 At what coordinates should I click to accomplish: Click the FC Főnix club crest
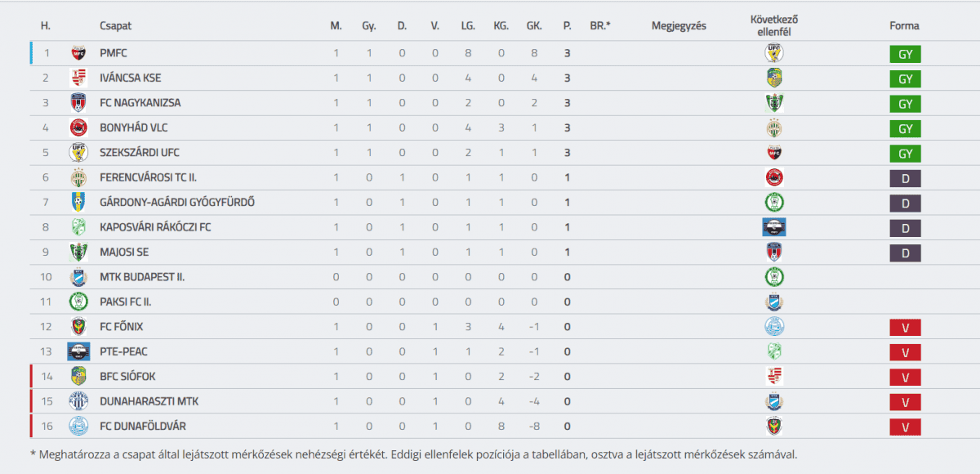[x=78, y=327]
